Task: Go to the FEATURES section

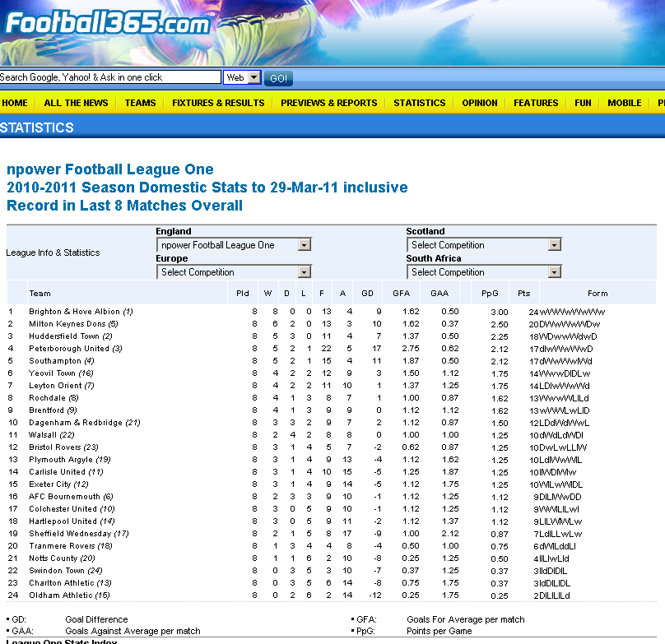Action: (536, 103)
